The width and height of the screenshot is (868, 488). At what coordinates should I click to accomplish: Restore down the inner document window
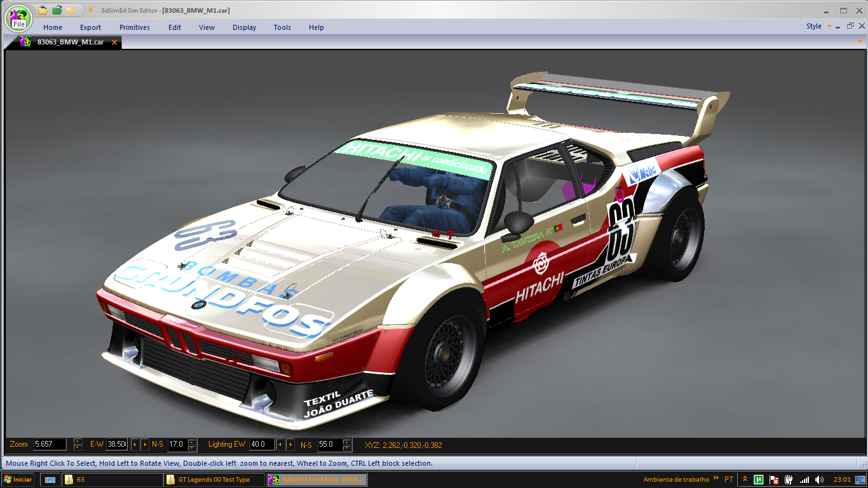850,27
